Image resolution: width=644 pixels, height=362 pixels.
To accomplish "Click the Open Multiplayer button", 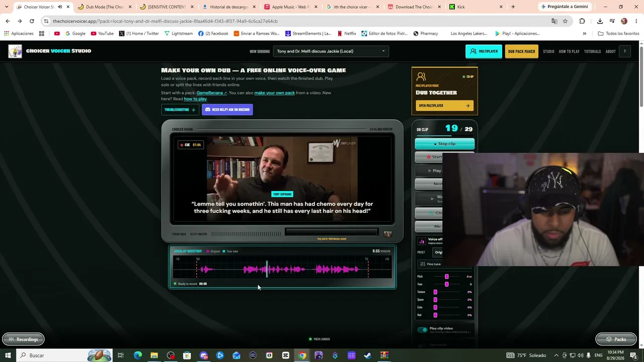I will pos(444,106).
